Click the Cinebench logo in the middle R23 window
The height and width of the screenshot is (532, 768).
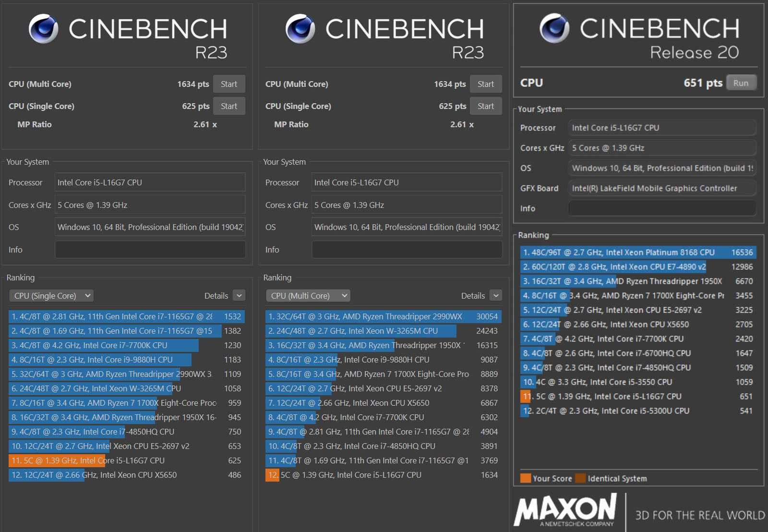300,29
